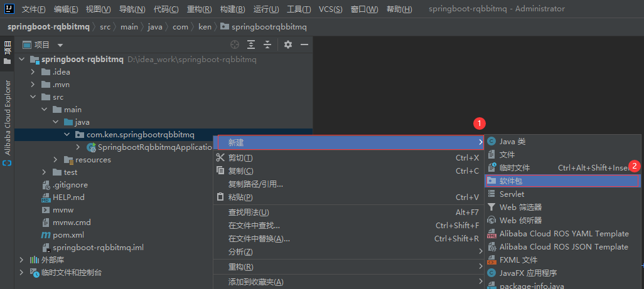Screen dimensions: 644x289
Task: Click the 软件包 package folder icon
Action: 491,181
